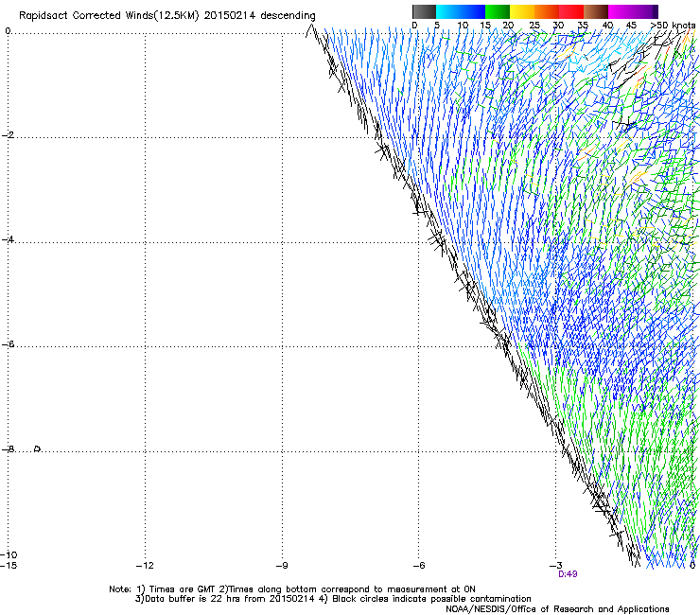Click the '-2' latitude axis label

(8, 135)
